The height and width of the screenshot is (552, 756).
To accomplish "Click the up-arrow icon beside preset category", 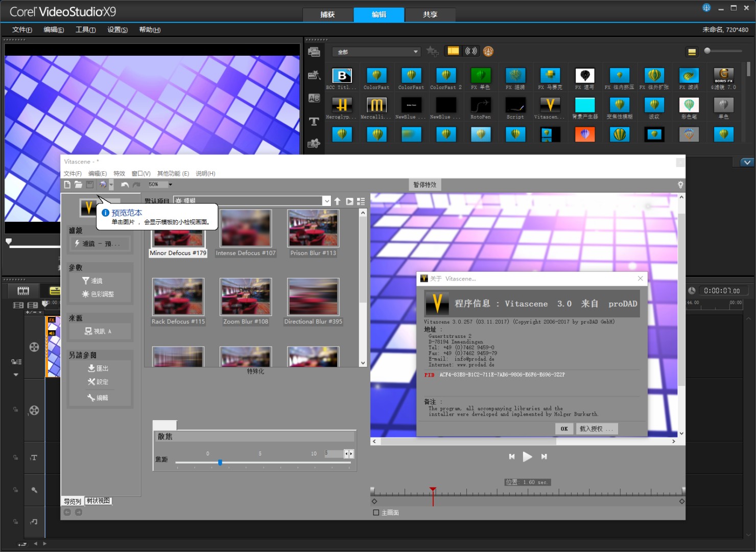I will [x=337, y=201].
